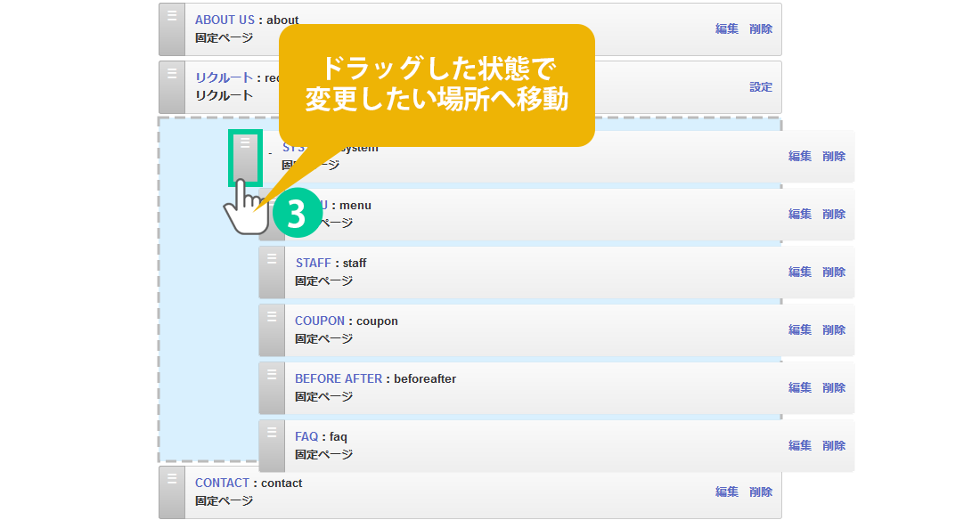Click the リクルート row drag handle
This screenshot has width=980, height=520.
click(172, 86)
